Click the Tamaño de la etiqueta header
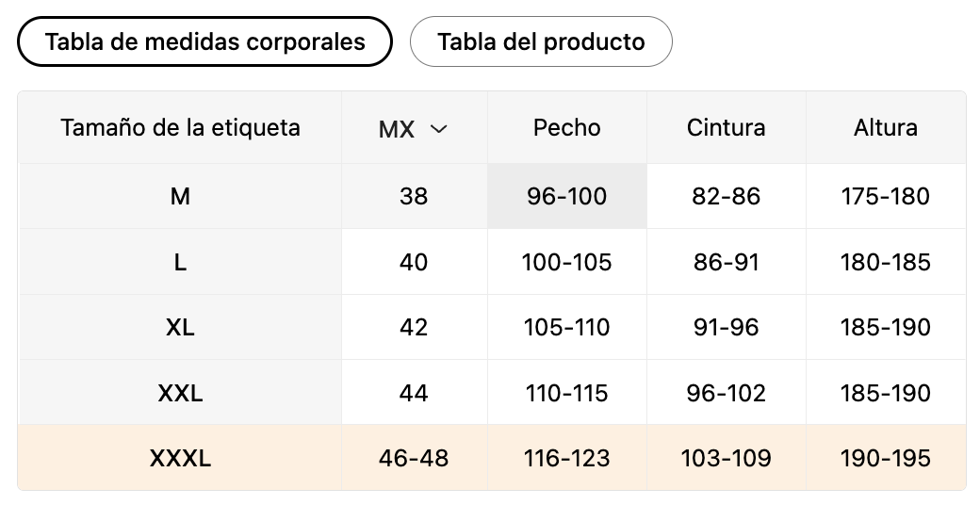The width and height of the screenshot is (980, 505). [180, 127]
